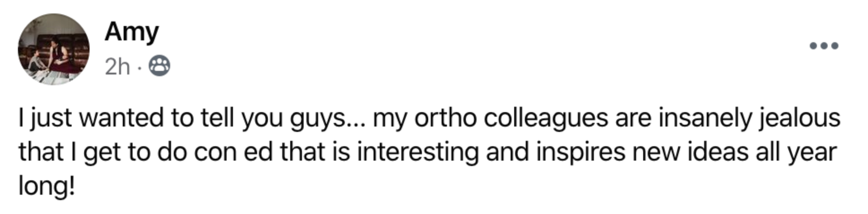Open the three-dot post options menu
Screen dimensions: 868x214
(x=824, y=46)
